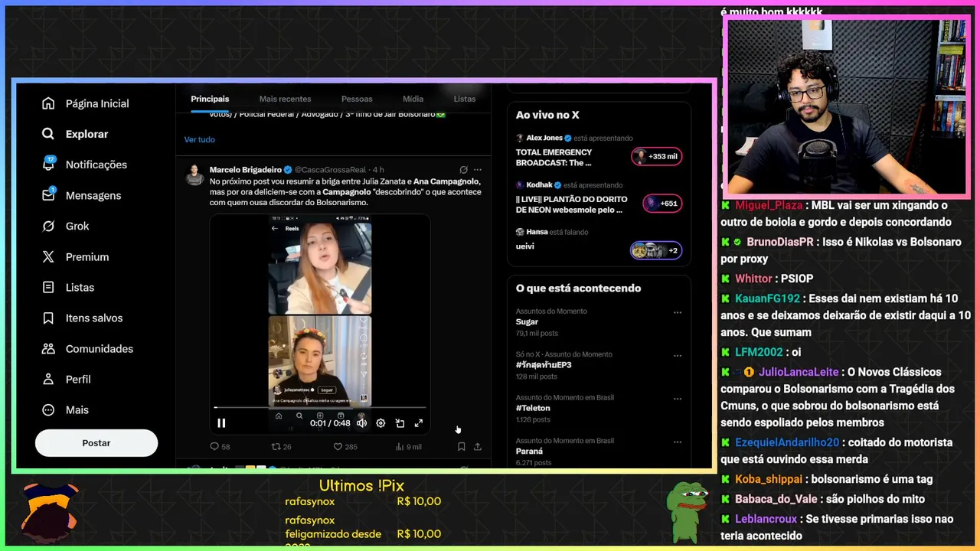Open the TOTAL EMERGENCY BROADCAST live title

tap(554, 158)
